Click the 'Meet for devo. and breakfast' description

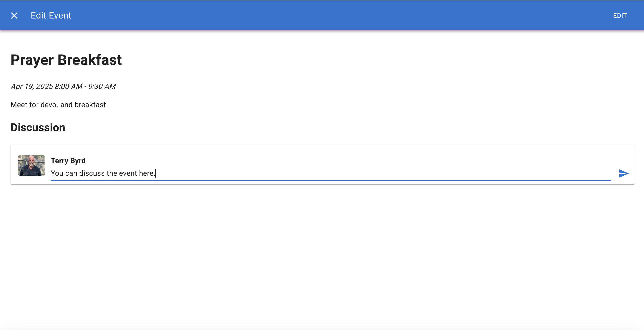(x=58, y=105)
